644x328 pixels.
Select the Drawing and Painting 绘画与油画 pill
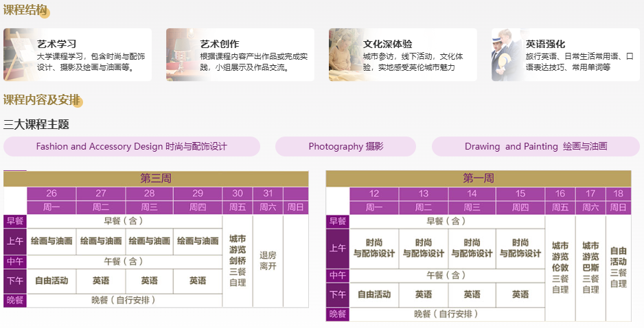click(x=536, y=147)
